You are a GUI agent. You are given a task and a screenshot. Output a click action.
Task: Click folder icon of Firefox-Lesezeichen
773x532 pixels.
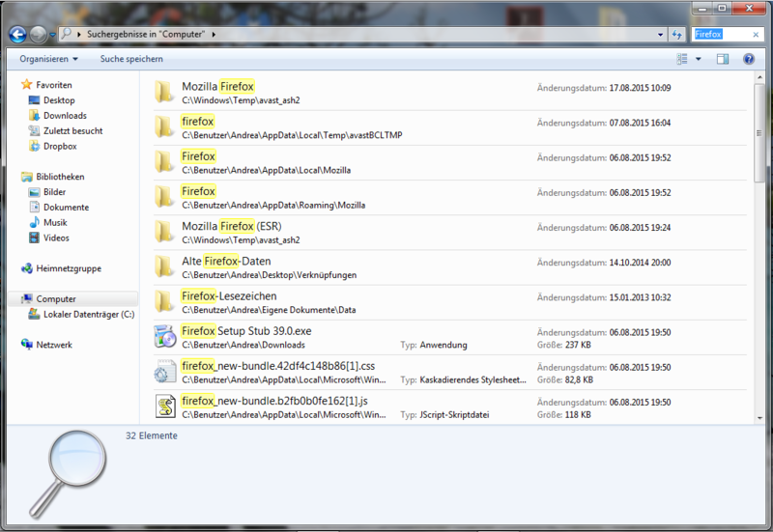point(163,302)
